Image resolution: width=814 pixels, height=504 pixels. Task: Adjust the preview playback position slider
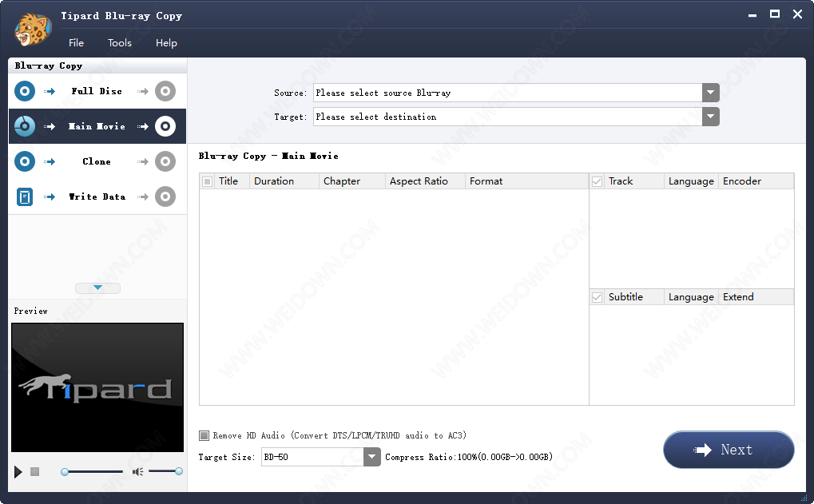[93, 472]
